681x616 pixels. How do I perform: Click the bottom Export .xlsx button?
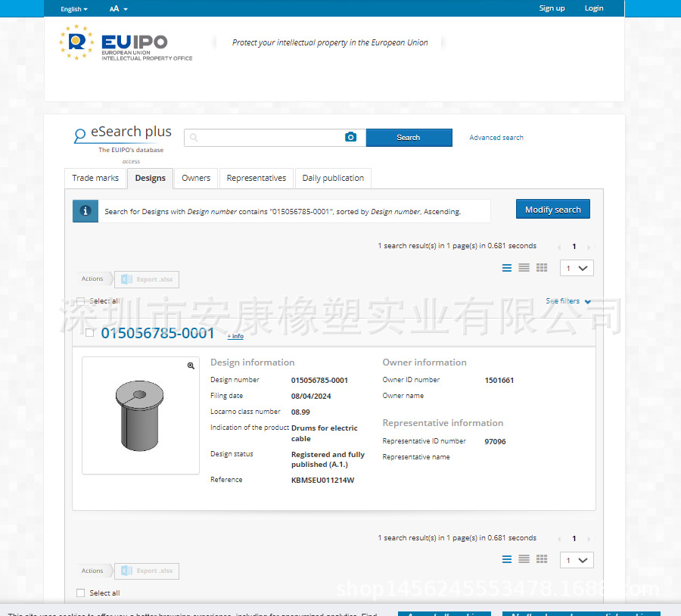[x=147, y=571]
